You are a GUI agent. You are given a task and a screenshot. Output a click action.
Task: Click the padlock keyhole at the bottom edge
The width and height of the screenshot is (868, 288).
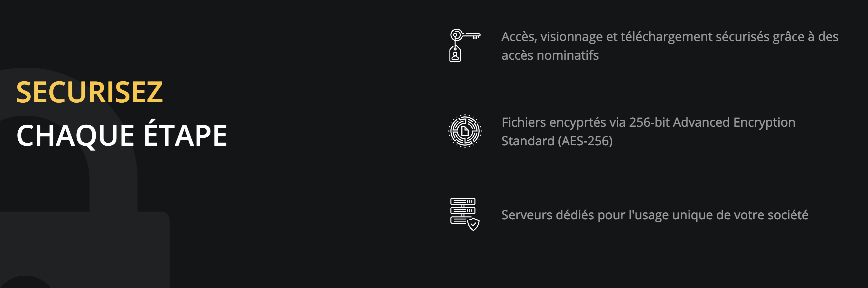pos(25,282)
